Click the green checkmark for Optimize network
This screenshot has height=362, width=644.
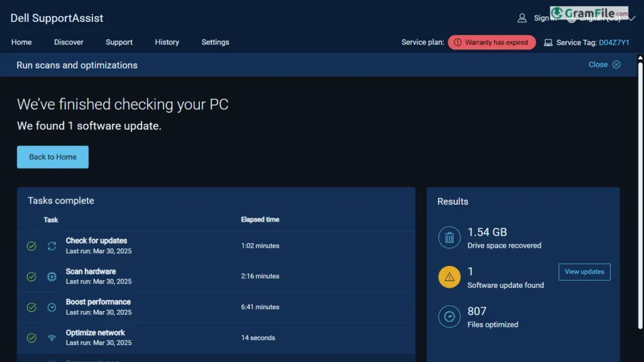click(x=31, y=337)
